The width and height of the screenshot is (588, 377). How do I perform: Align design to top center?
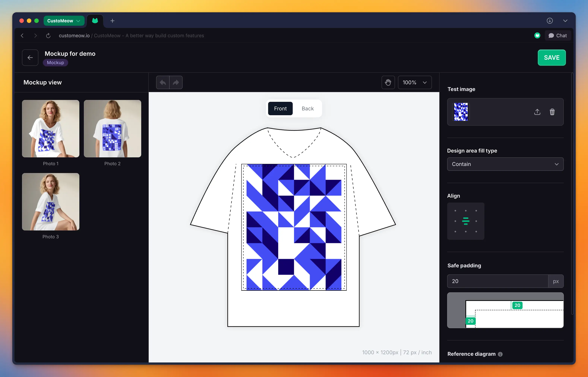click(x=466, y=211)
